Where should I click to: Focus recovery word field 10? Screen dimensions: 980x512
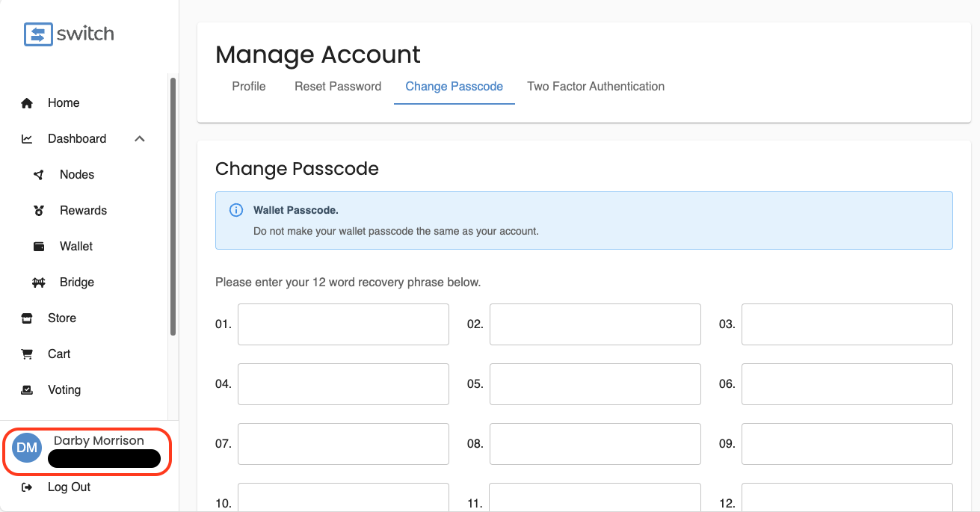click(x=343, y=497)
